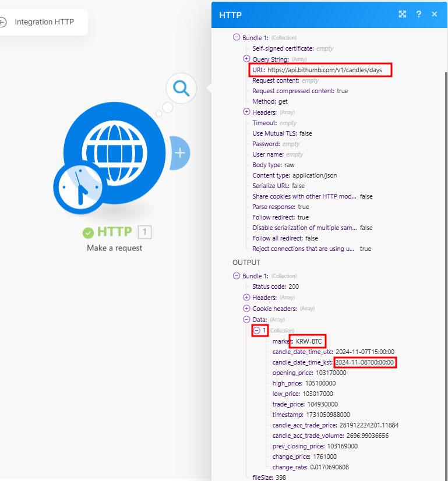Viewport: 448px width, 481px height.
Task: Click the green success checkmark badge
Action: tap(88, 233)
